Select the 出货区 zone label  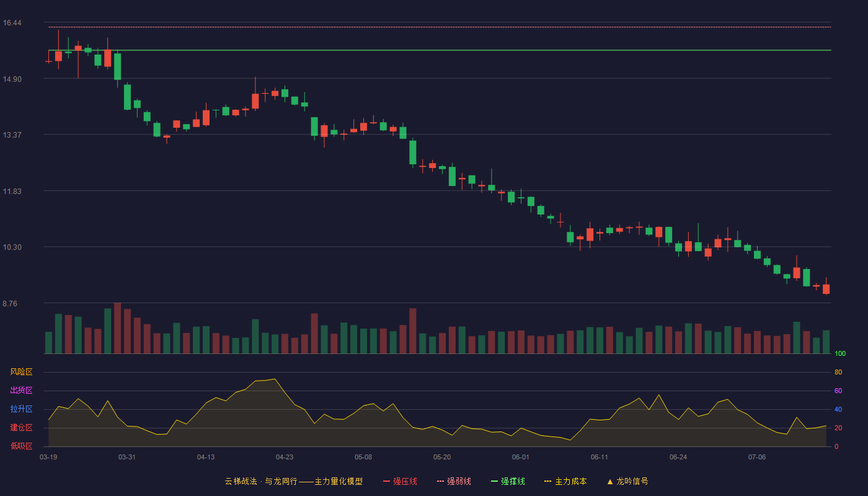click(x=21, y=391)
